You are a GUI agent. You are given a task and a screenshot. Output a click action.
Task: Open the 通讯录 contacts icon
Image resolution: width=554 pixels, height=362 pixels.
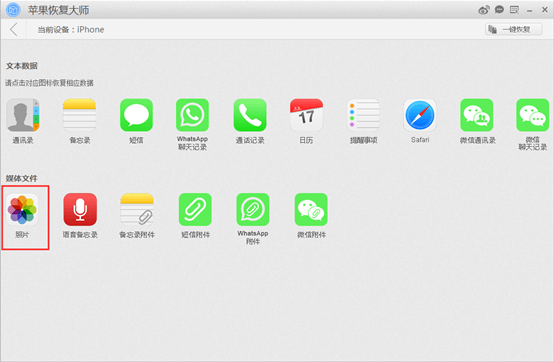click(x=23, y=115)
